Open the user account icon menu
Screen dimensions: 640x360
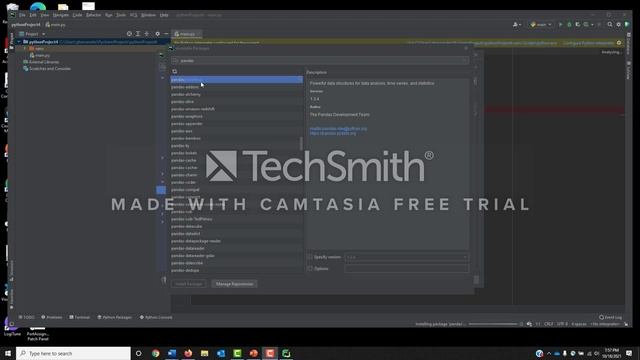coord(516,24)
